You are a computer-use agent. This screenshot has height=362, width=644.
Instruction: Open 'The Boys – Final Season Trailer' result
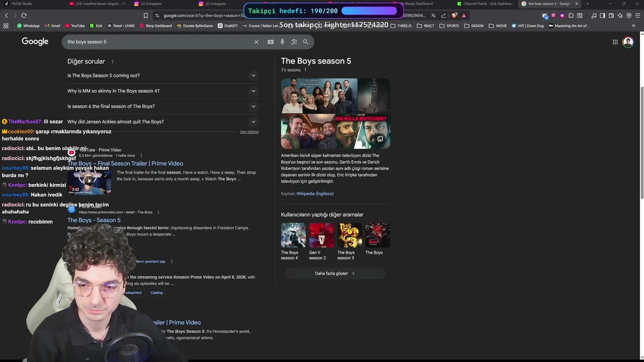(x=125, y=163)
